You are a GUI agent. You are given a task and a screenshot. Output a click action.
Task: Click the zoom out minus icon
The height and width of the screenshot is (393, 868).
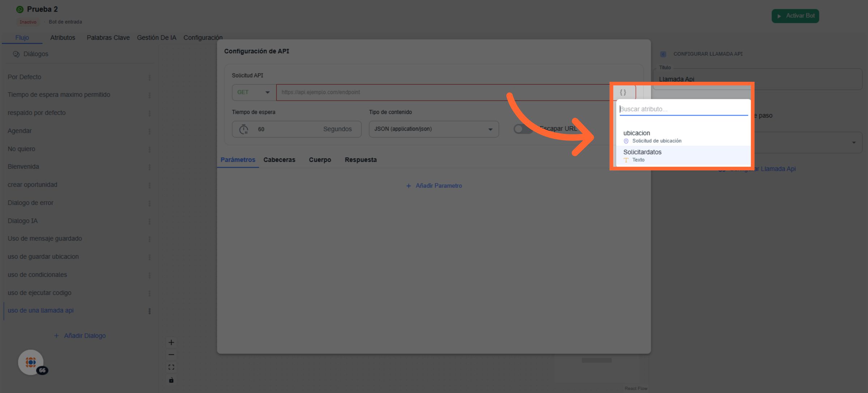tap(171, 355)
